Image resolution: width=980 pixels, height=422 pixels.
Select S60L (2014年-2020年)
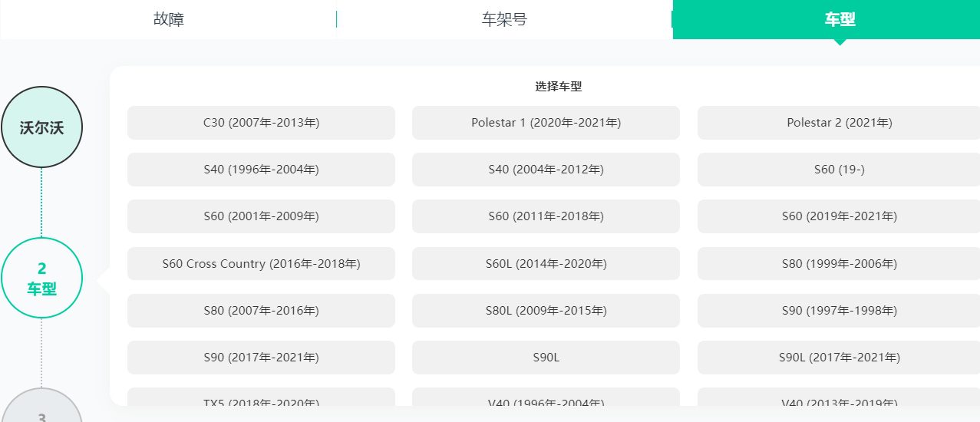[x=546, y=264]
